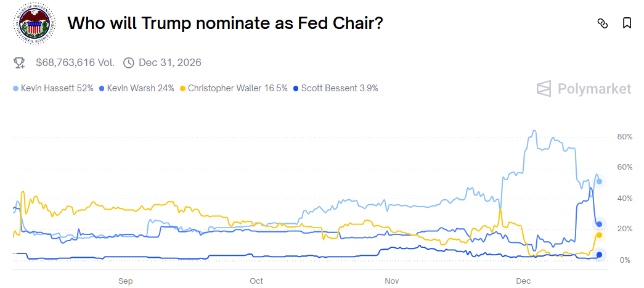Image resolution: width=644 pixels, height=288 pixels.
Task: Click the Sep label on time axis
Action: coord(125,281)
